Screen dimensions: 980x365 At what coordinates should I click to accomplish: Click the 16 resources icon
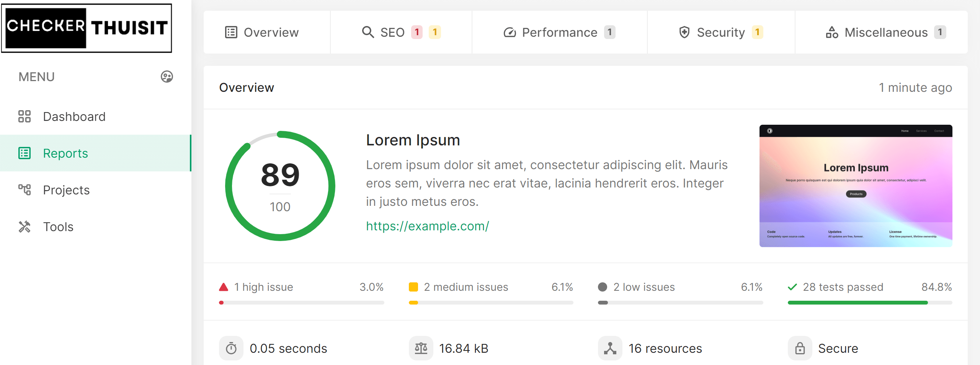(x=610, y=348)
